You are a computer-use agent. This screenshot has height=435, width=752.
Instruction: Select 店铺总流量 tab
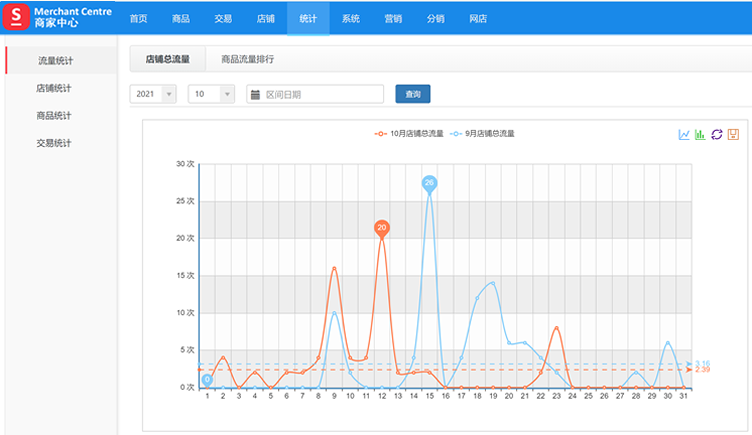(167, 59)
